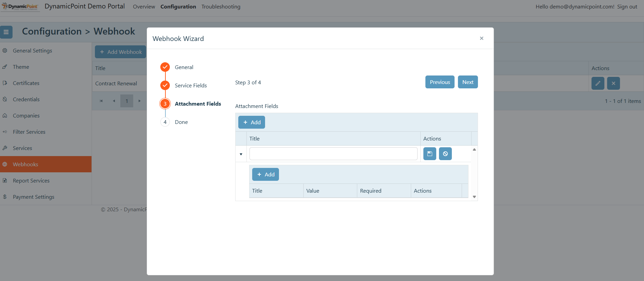The width and height of the screenshot is (644, 281).
Task: Open General Settings in sidebar
Action: [46, 50]
